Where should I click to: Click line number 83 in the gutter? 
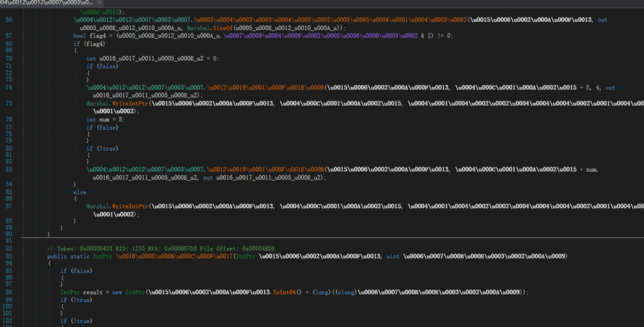9,170
